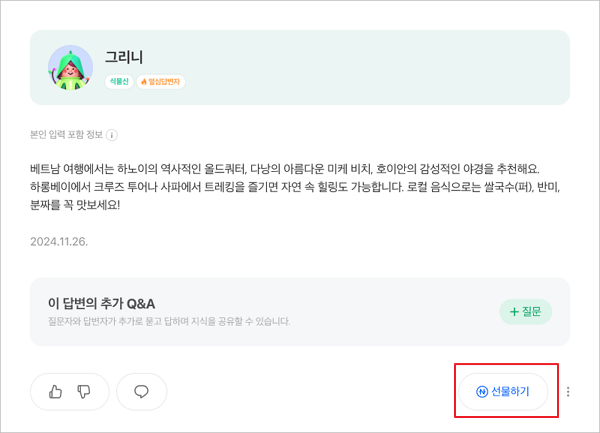Viewport: 600px width, 433px height.
Task: Open 그리니's profile avatar image
Action: point(70,68)
